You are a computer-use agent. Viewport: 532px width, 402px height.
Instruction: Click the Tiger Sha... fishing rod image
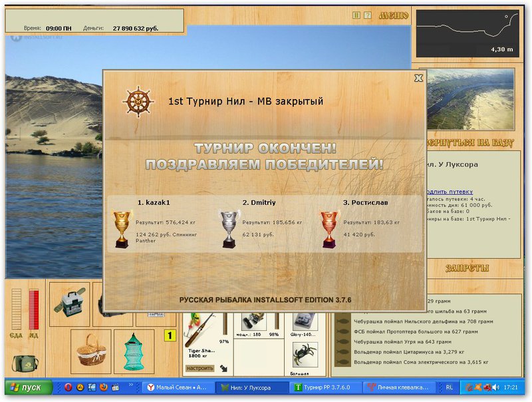point(200,329)
